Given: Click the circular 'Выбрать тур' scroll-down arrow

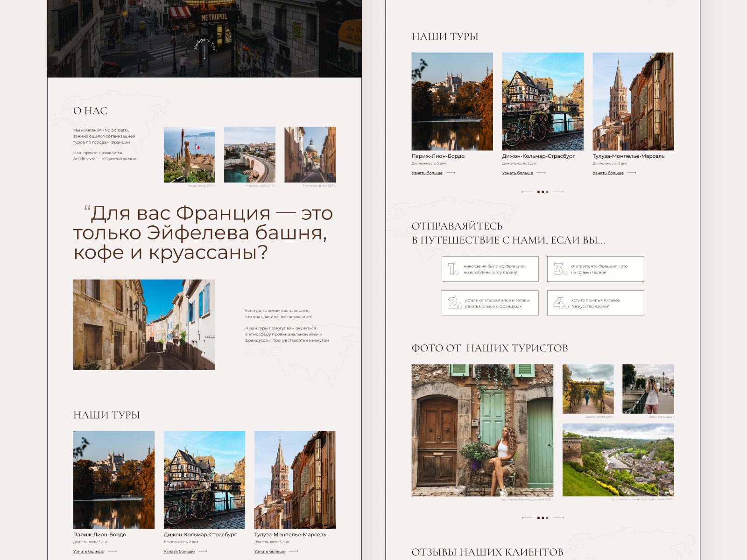Looking at the screenshot, I should (x=204, y=49).
